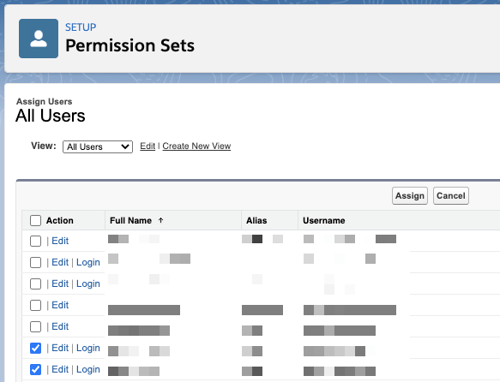Open the All Users view dropdown
This screenshot has height=382, width=500.
point(98,147)
